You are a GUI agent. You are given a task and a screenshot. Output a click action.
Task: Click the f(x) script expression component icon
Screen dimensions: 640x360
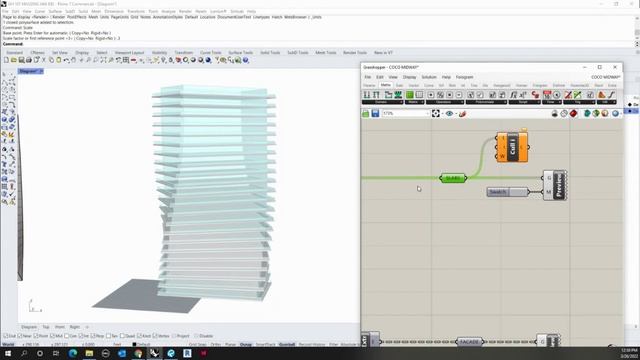pyautogui.click(x=513, y=95)
